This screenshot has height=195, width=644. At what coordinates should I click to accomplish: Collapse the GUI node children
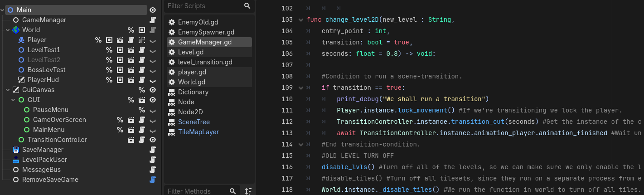click(14, 100)
